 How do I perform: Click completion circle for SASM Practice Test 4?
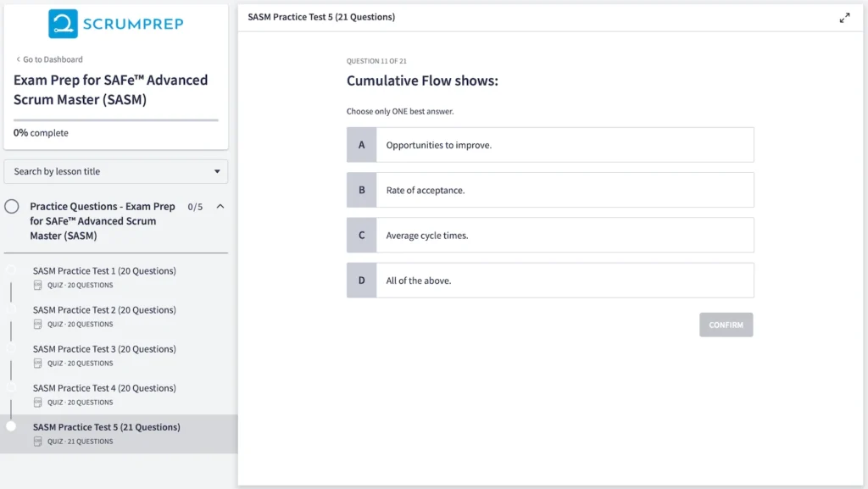(11, 387)
